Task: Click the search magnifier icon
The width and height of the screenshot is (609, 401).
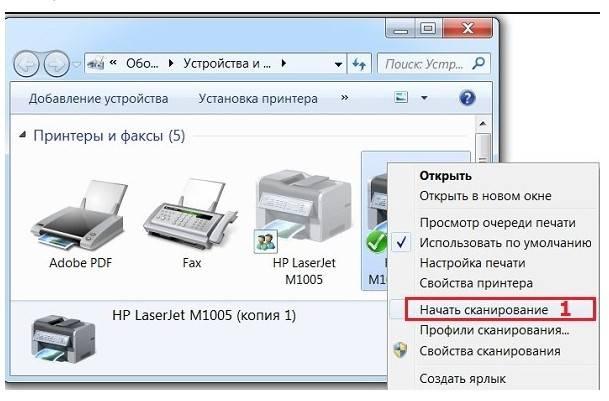Action: [478, 63]
